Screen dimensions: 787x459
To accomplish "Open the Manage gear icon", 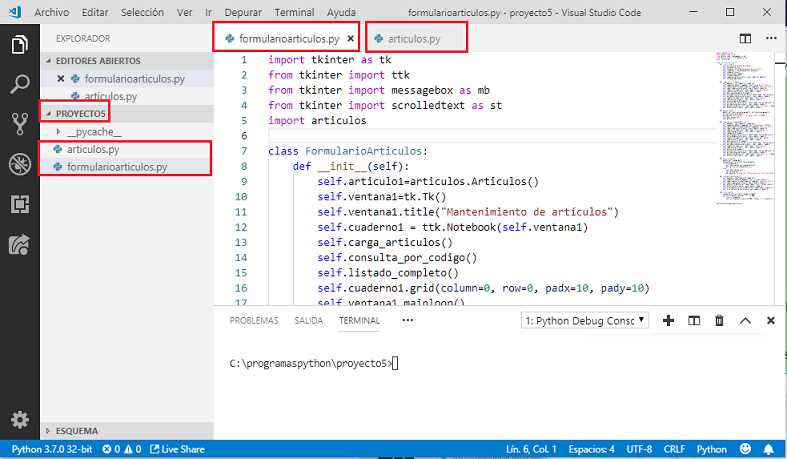I will [x=19, y=419].
